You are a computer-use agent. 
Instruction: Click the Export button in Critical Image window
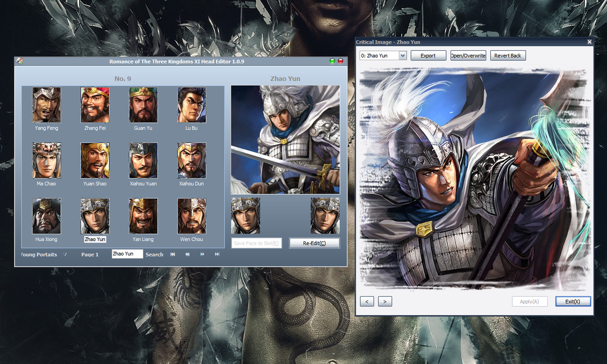pos(428,55)
